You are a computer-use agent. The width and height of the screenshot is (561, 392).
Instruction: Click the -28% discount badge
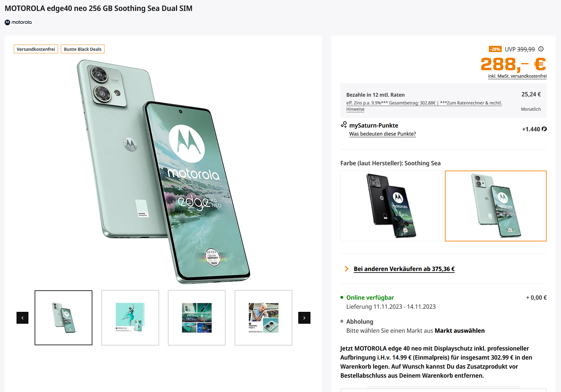point(495,49)
